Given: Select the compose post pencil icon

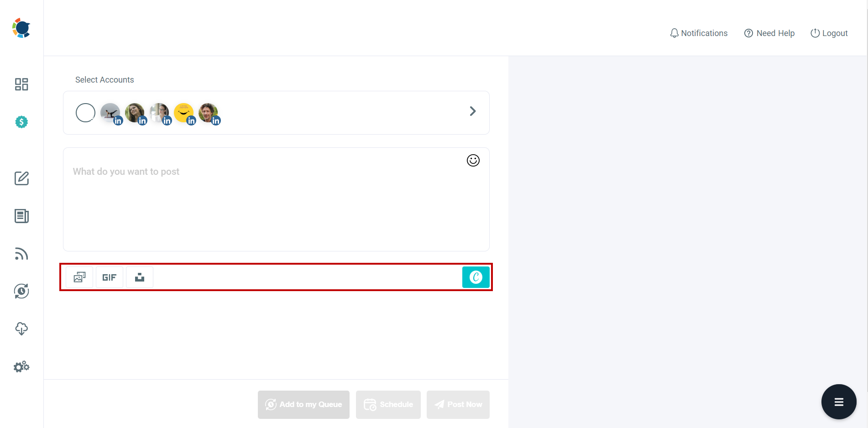Looking at the screenshot, I should point(21,178).
